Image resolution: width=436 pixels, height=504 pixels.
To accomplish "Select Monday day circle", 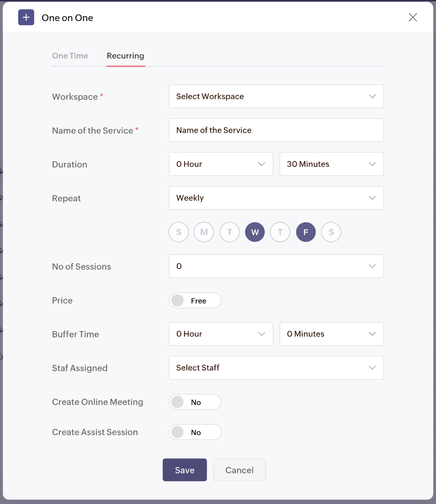I will (204, 232).
